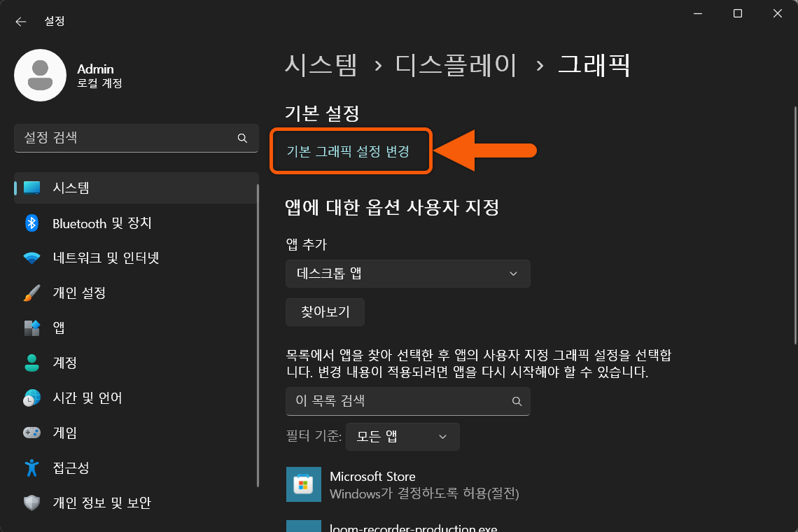This screenshot has width=798, height=532.
Task: Click the back arrow at top left
Action: (x=20, y=21)
